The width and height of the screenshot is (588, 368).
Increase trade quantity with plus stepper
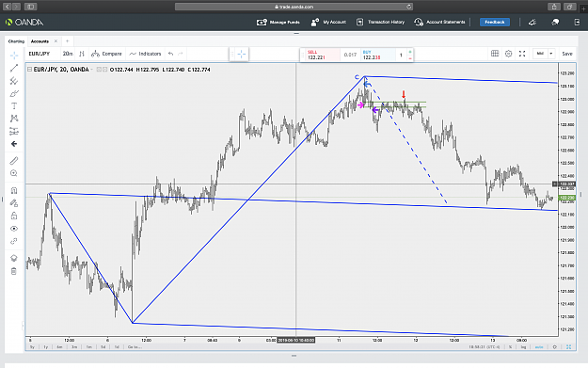pos(410,52)
